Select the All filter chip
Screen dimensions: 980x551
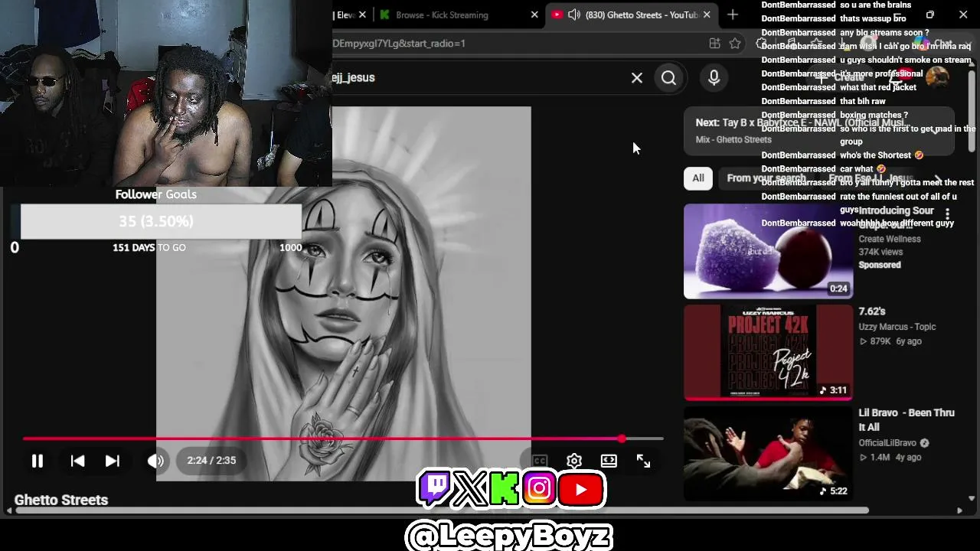pyautogui.click(x=698, y=178)
